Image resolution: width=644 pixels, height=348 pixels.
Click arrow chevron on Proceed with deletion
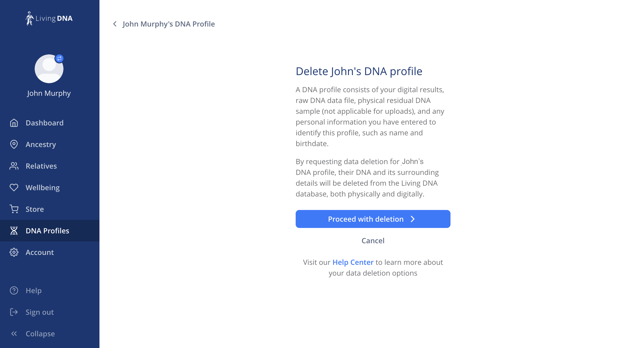coord(413,219)
